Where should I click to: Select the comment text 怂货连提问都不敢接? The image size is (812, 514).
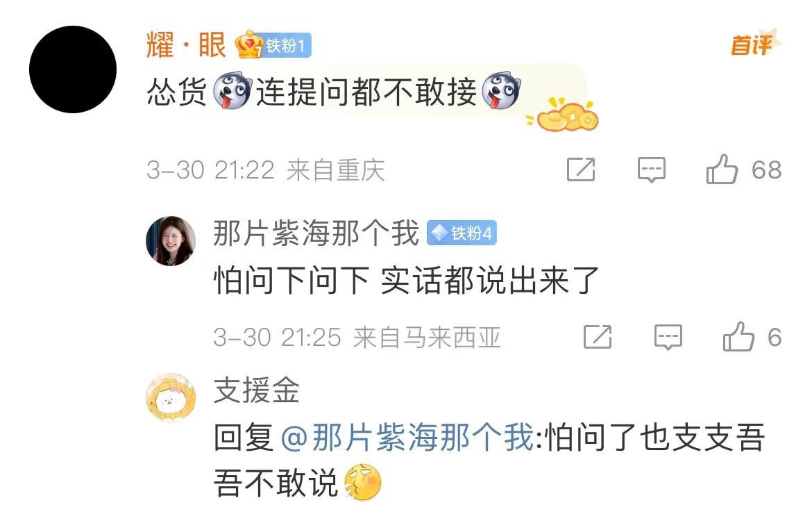334,92
